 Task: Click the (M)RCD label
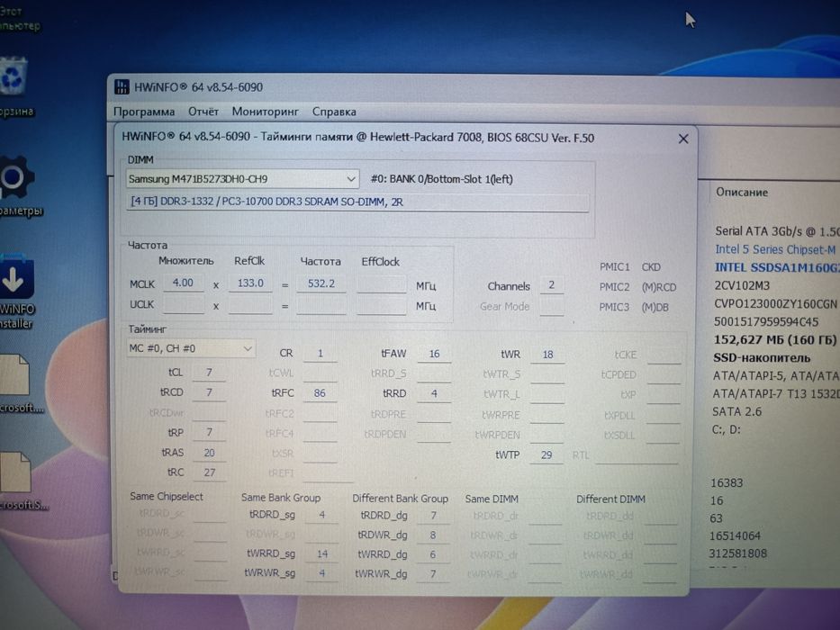(x=659, y=287)
